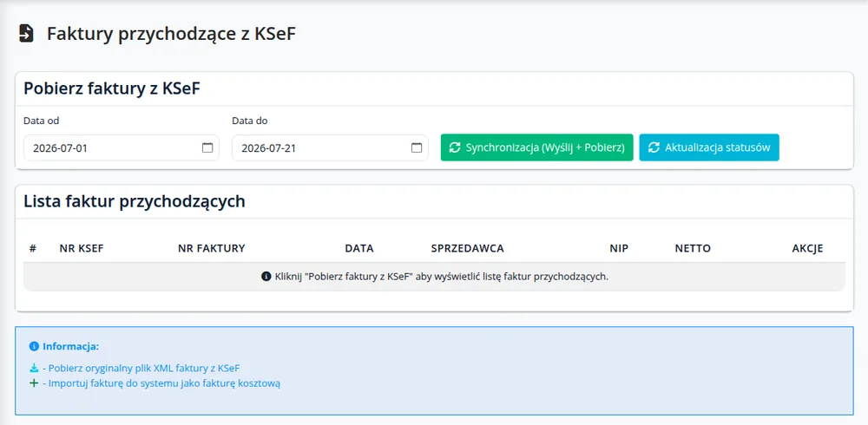Click the Data od label
The image size is (868, 425).
tap(42, 121)
